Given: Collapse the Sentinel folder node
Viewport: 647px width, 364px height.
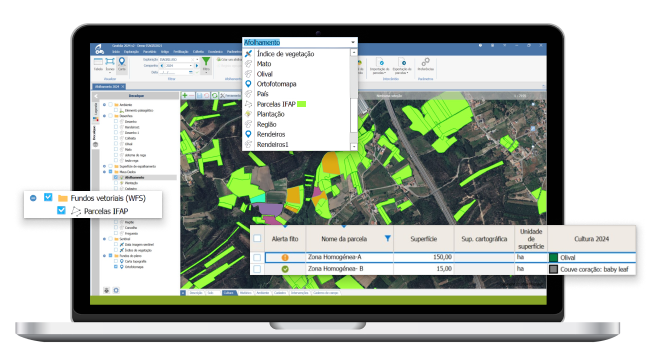Looking at the screenshot, I should click(104, 239).
